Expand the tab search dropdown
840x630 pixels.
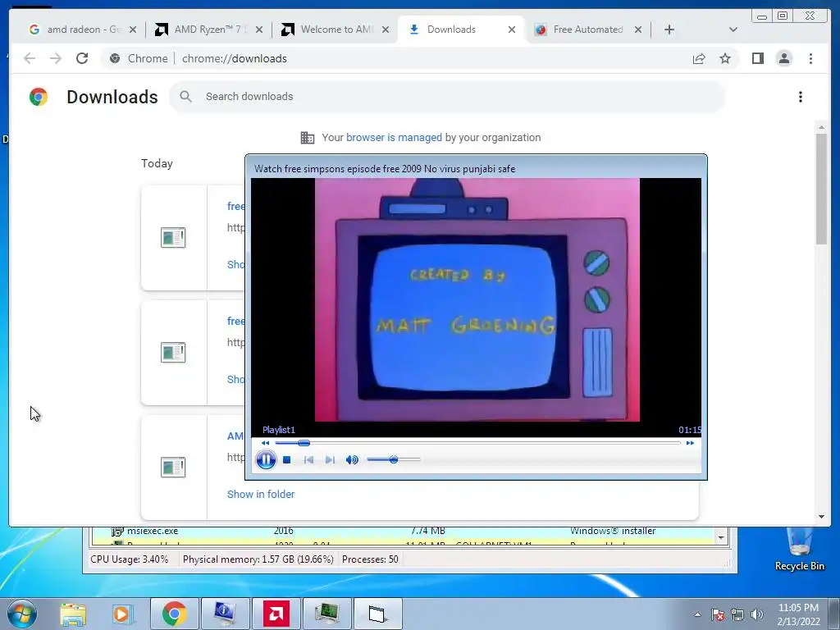click(733, 30)
